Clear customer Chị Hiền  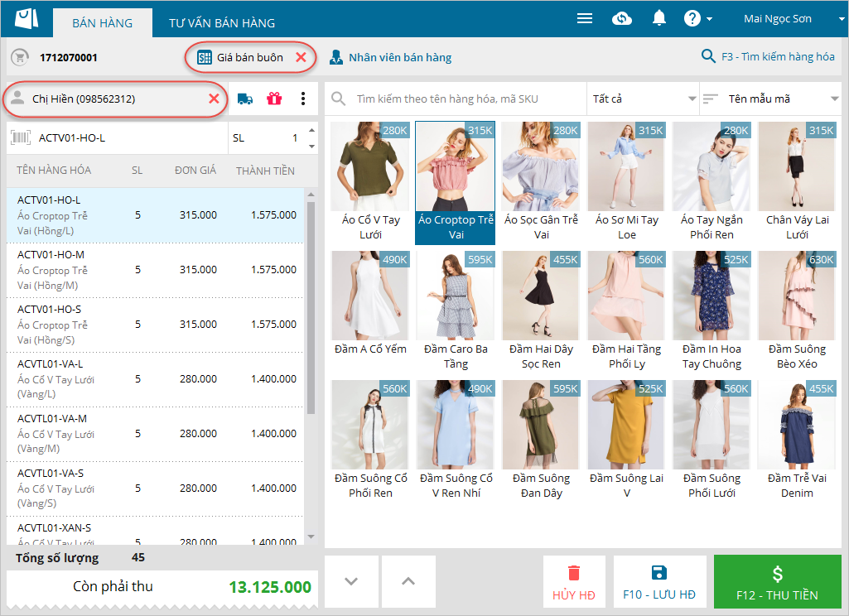(214, 99)
